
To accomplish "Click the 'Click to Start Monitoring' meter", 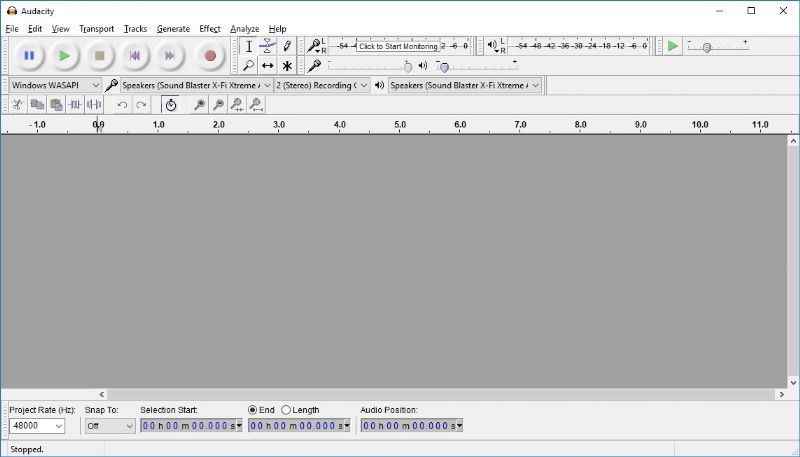I will click(398, 46).
